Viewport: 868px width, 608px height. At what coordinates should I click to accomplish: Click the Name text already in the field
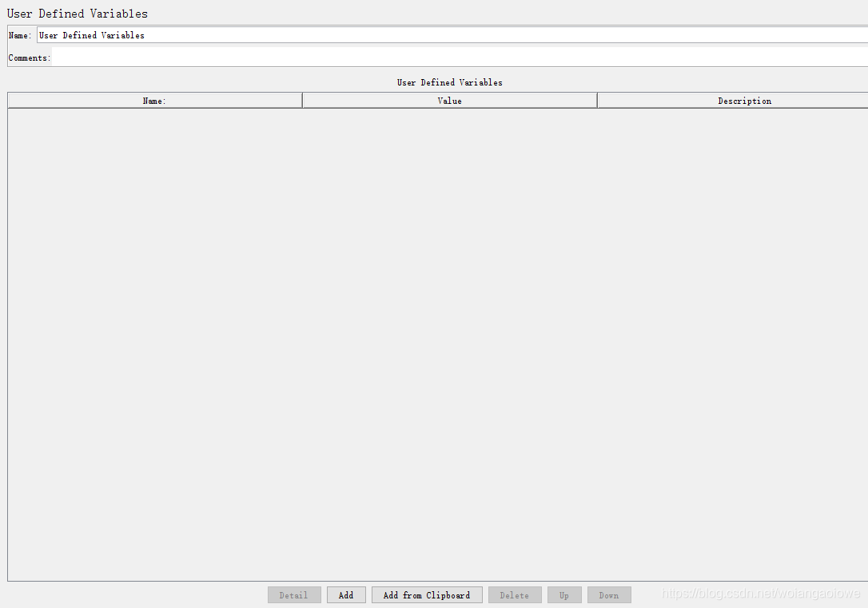pyautogui.click(x=90, y=35)
